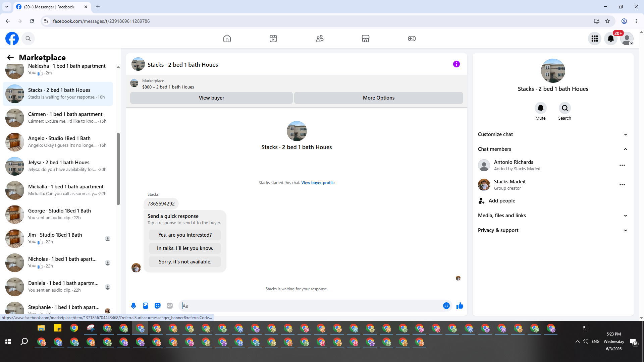The image size is (644, 362).
Task: Send quick reply 'Yes, are you interested?'
Action: [185, 235]
